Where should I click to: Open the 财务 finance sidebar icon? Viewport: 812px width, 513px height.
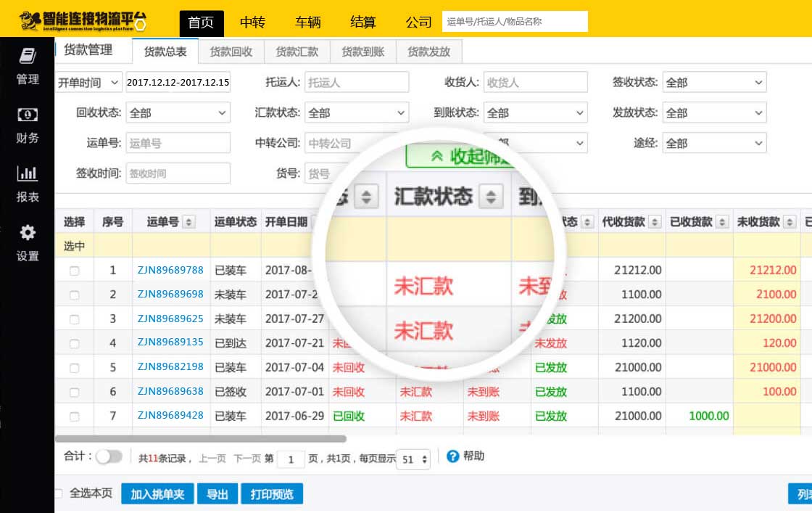28,115
